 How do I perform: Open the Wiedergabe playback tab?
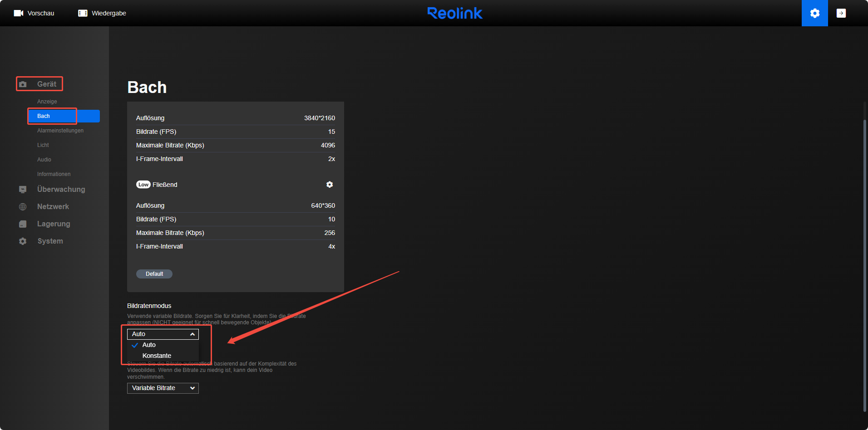pos(102,13)
